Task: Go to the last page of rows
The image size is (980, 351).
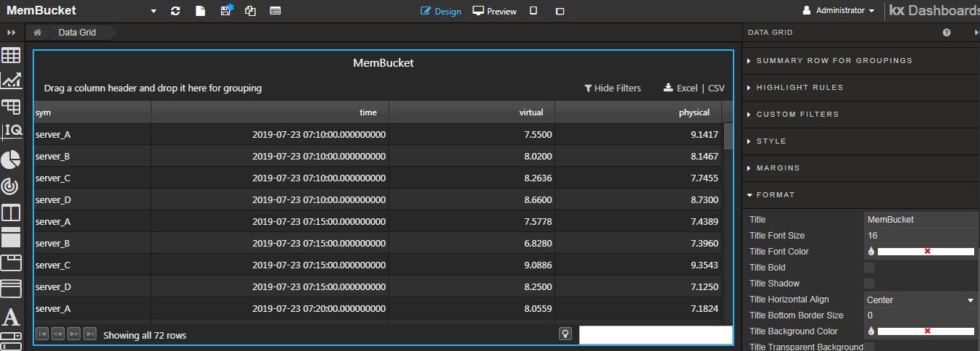Action: 90,334
